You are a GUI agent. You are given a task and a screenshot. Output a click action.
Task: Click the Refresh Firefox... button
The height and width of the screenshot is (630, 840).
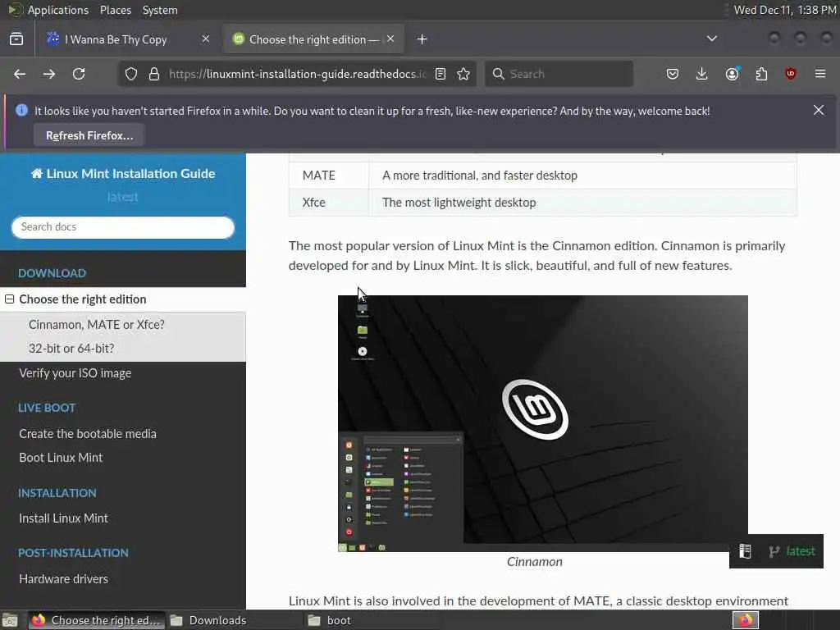click(89, 135)
